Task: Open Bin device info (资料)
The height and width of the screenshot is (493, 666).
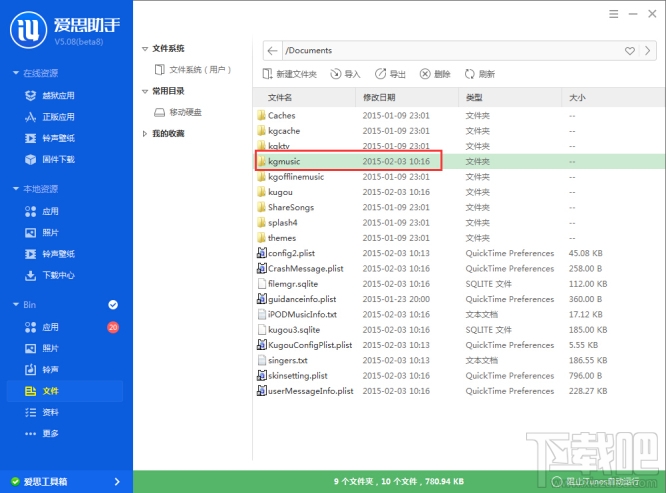Action: click(x=42, y=412)
